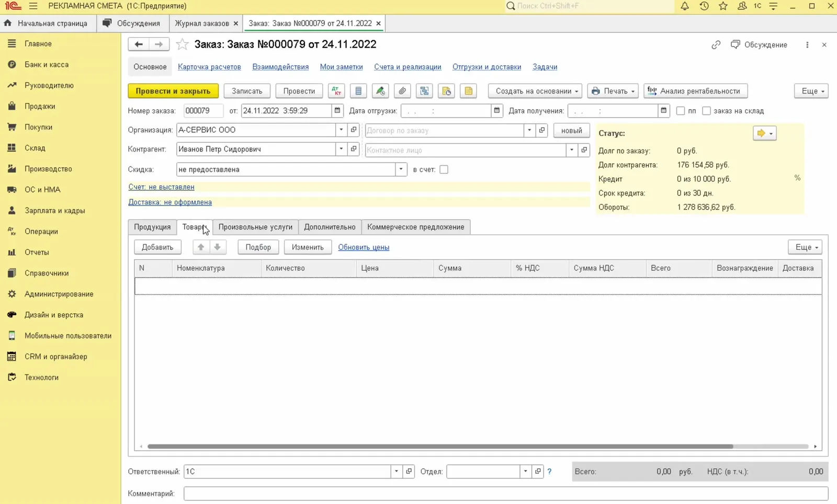The image size is (837, 504).
Task: Open calendar picker for Дата получения
Action: click(x=663, y=111)
